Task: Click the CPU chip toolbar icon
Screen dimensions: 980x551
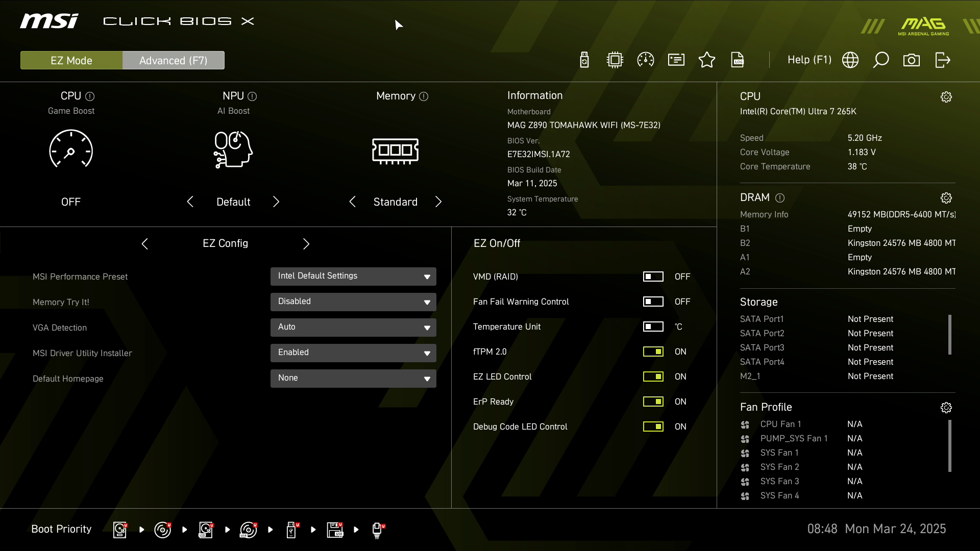Action: pyautogui.click(x=615, y=60)
